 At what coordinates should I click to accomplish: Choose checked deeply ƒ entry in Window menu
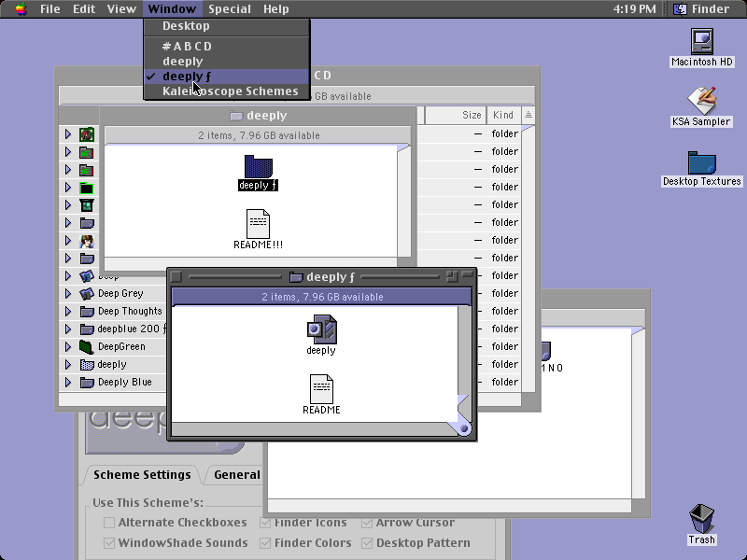227,77
